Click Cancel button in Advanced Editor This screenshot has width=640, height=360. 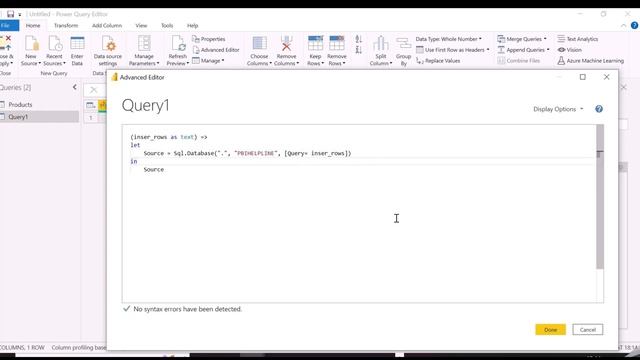click(587, 329)
